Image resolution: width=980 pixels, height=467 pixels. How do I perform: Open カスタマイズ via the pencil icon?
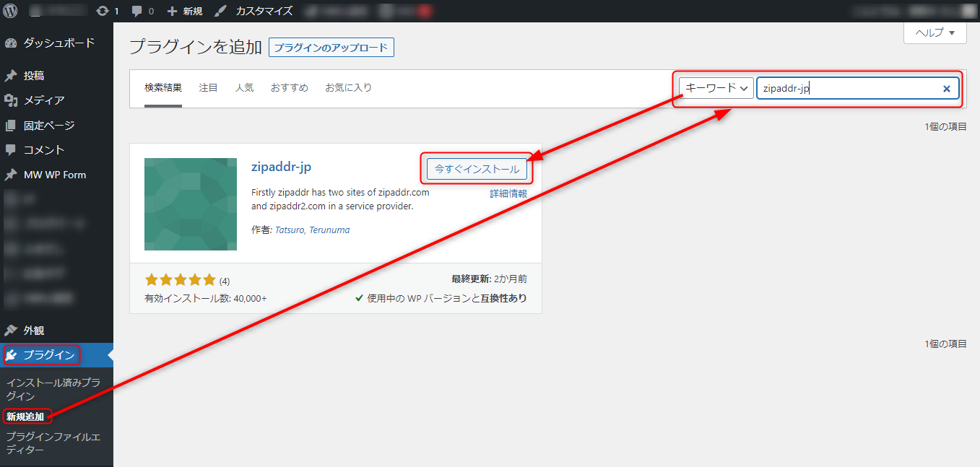point(220,10)
